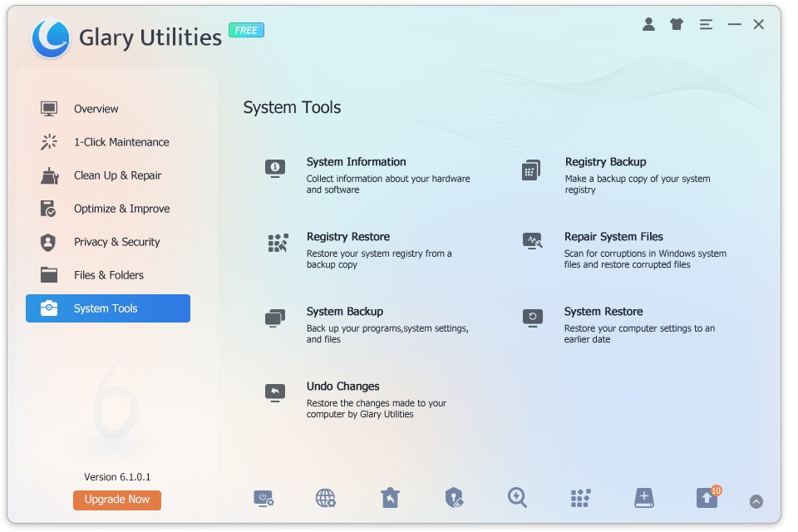Image resolution: width=798 pixels, height=532 pixels.
Task: Click the globe browser settings icon
Action: 326,498
